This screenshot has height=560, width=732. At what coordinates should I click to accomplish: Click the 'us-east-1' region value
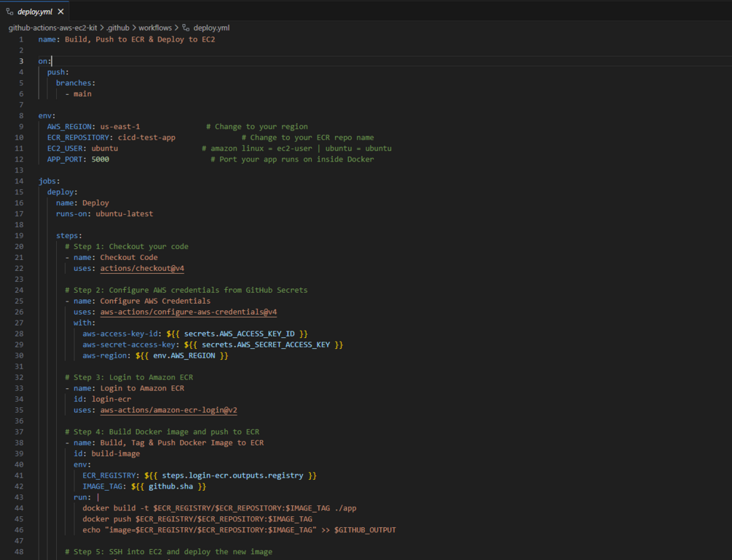point(120,127)
